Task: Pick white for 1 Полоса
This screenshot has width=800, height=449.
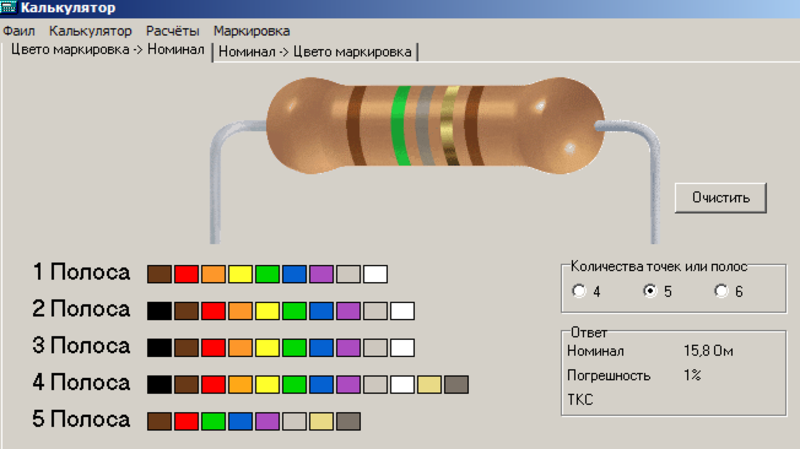Action: click(376, 274)
